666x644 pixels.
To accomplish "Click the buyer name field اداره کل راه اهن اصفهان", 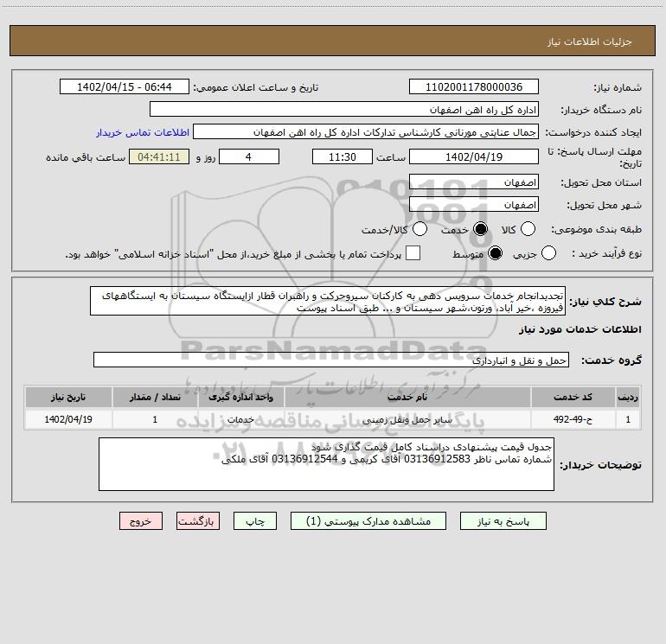I will tap(344, 109).
